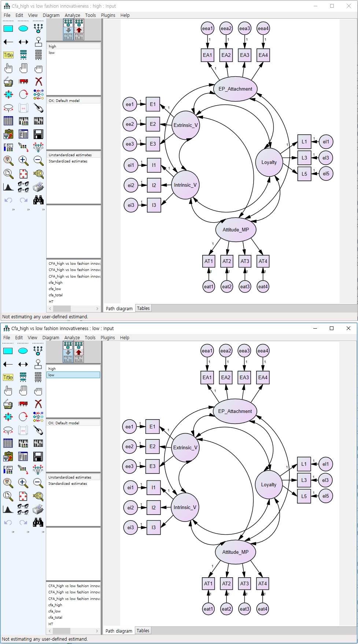Select the rectangle observed variable tool in low window

coord(8,351)
